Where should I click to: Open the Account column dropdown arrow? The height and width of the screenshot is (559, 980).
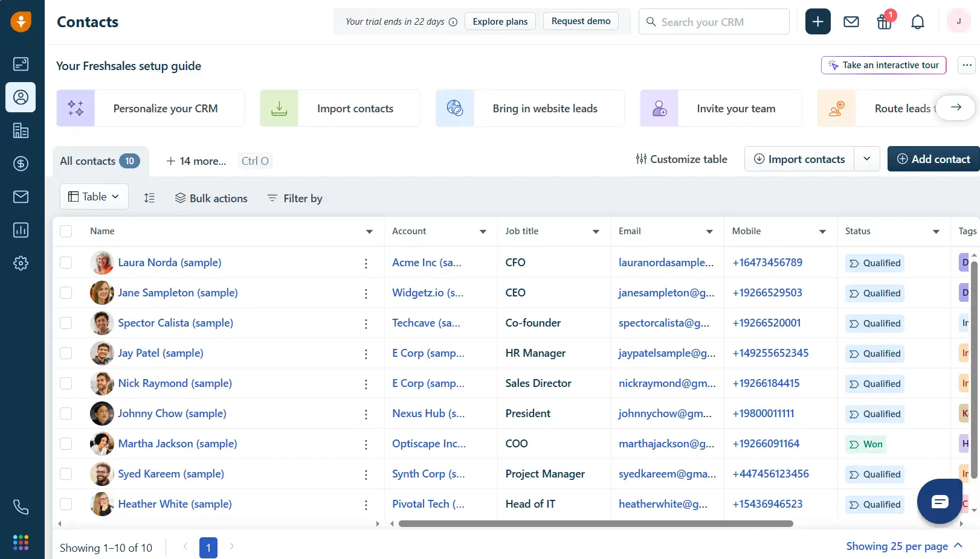click(x=483, y=232)
